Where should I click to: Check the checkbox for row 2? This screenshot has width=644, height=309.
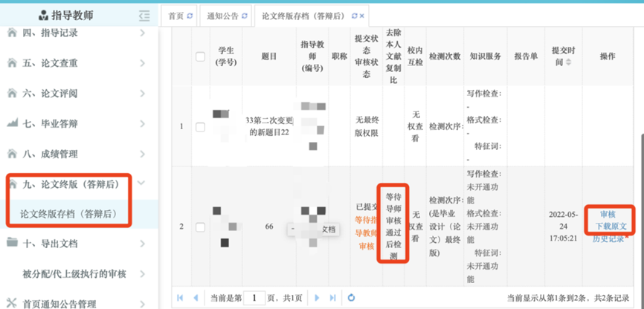tap(200, 226)
